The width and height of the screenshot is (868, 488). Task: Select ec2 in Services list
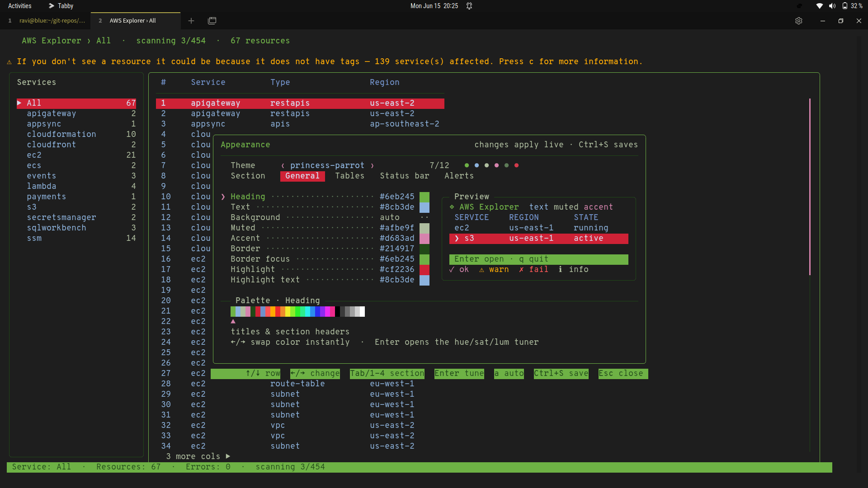[76, 155]
